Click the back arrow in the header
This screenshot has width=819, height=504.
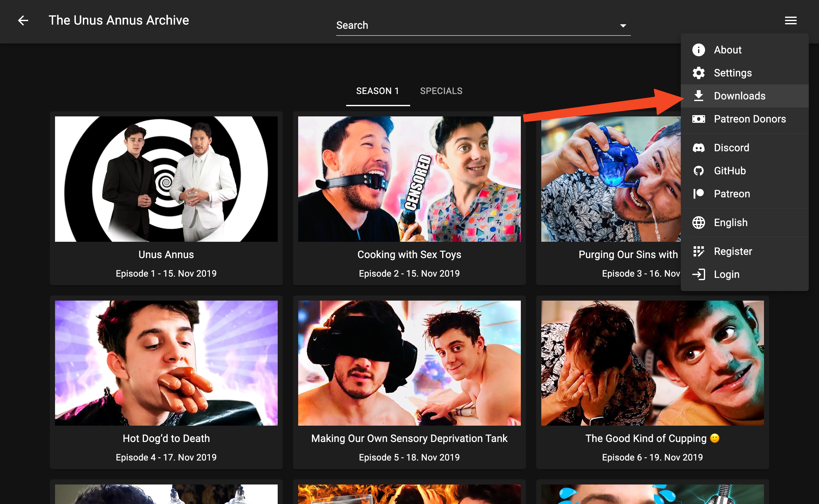click(x=23, y=21)
